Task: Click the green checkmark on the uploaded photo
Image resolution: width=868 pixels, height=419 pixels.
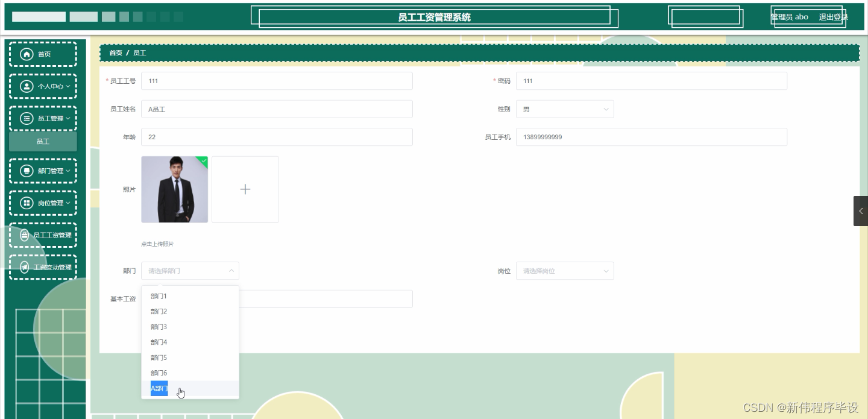Action: [x=203, y=160]
